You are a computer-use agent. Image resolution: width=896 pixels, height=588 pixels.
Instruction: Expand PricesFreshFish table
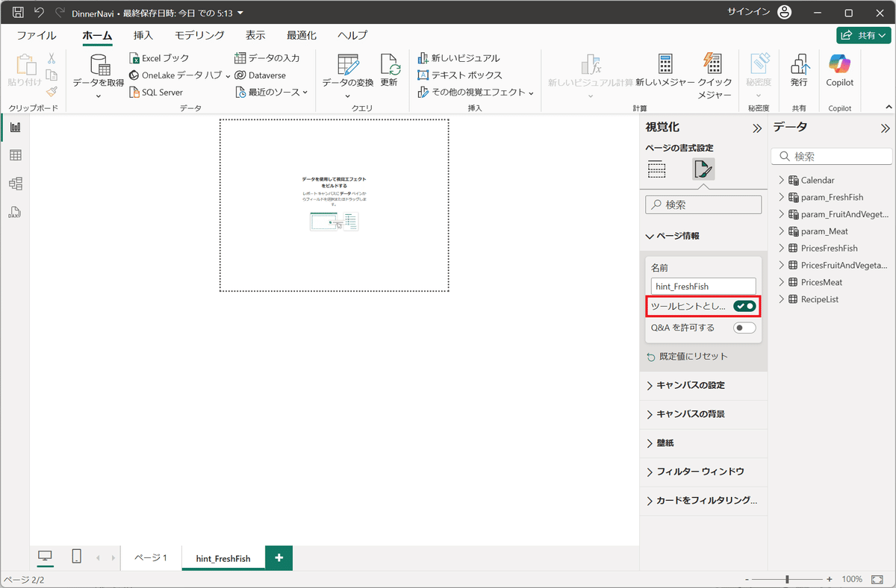click(782, 248)
